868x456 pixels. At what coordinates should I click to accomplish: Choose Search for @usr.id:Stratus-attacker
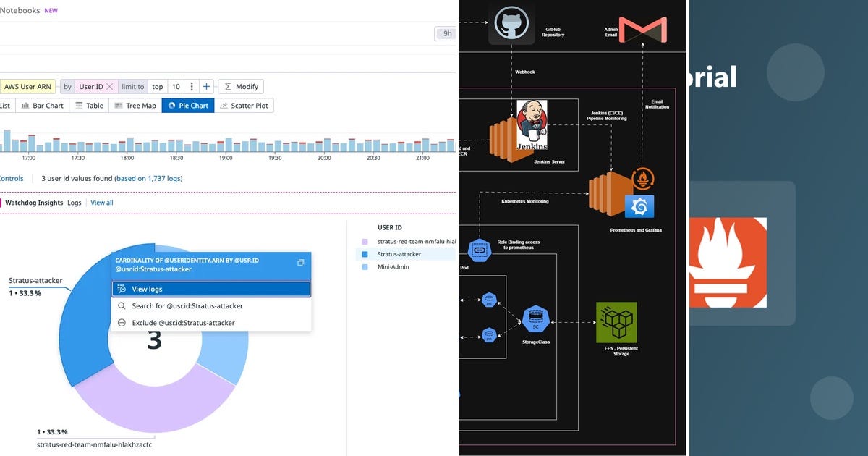click(x=211, y=306)
